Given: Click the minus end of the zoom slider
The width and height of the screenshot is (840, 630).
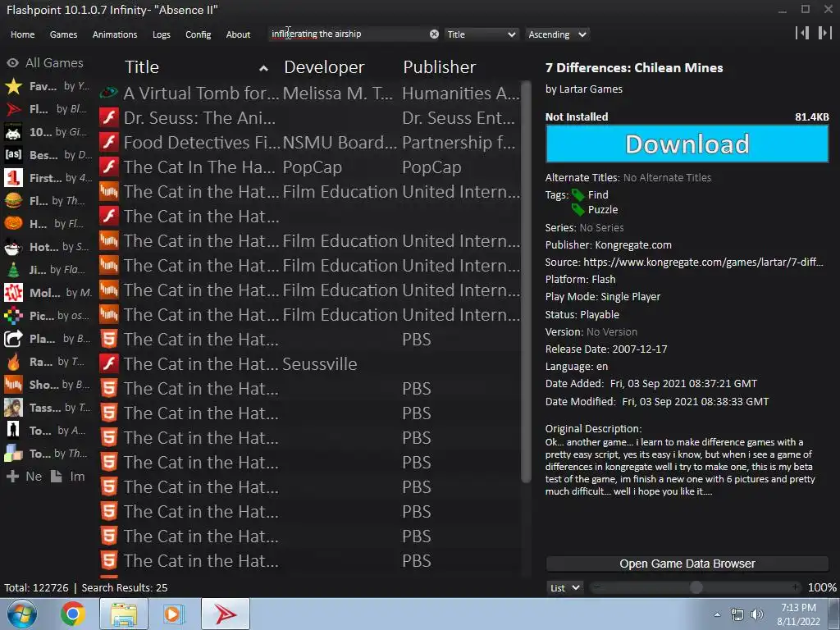Looking at the screenshot, I should pyautogui.click(x=597, y=587).
